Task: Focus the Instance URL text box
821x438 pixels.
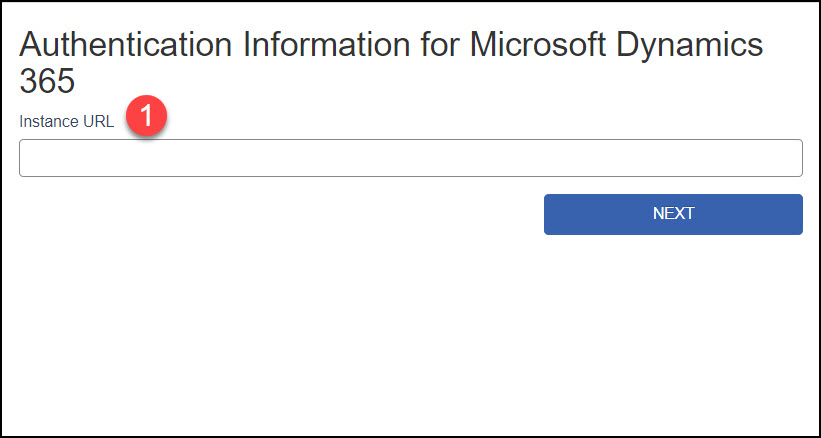Action: click(410, 158)
